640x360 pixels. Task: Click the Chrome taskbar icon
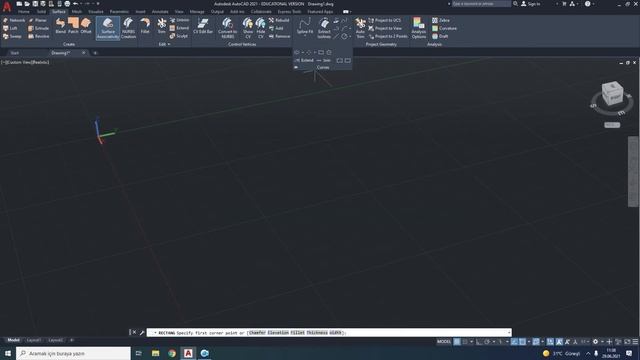(172, 353)
